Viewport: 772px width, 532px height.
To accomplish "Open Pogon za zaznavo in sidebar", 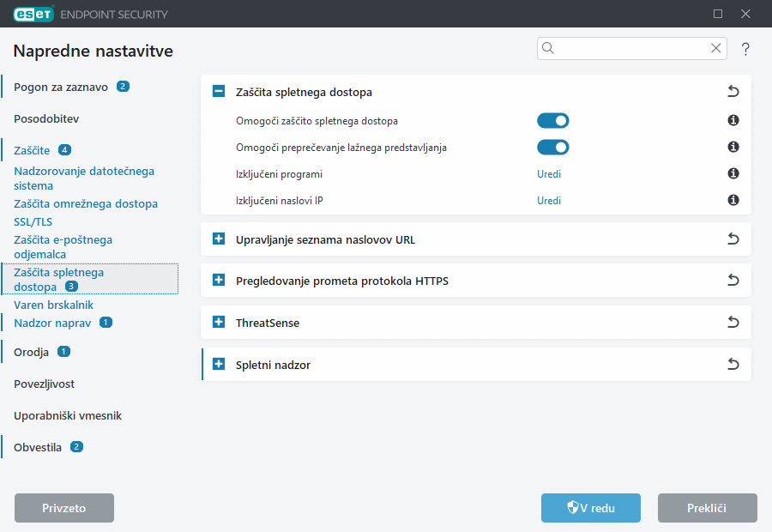I will (x=61, y=87).
